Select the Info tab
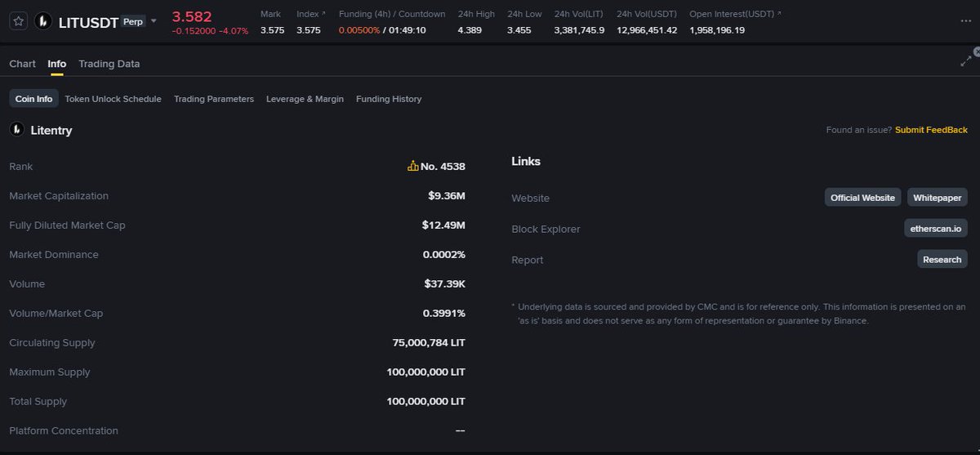Screen dimensions: 980x455 57,64
